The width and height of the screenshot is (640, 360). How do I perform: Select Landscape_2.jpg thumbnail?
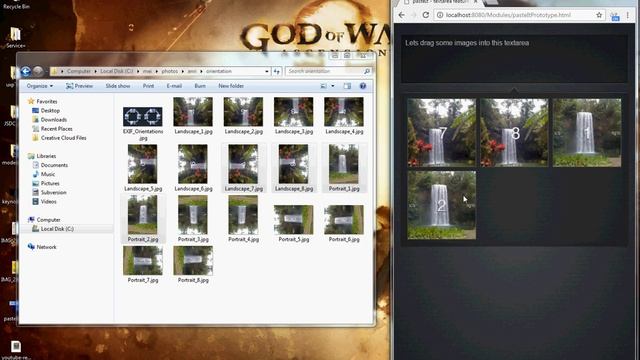point(243,111)
